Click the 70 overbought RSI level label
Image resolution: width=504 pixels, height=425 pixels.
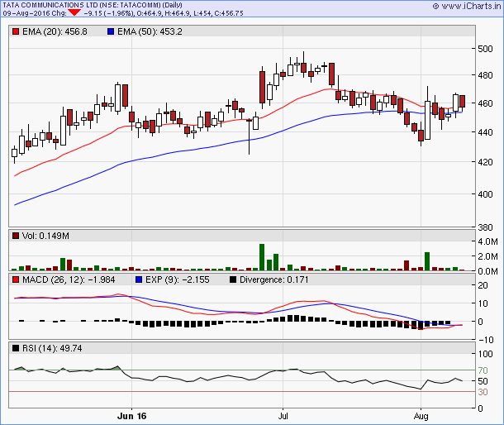(483, 370)
